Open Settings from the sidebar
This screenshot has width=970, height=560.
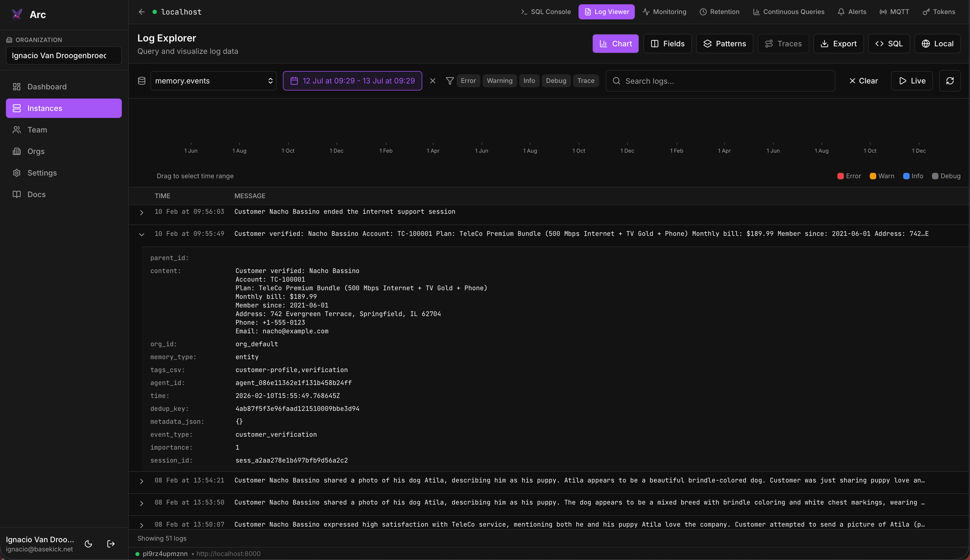point(64,173)
